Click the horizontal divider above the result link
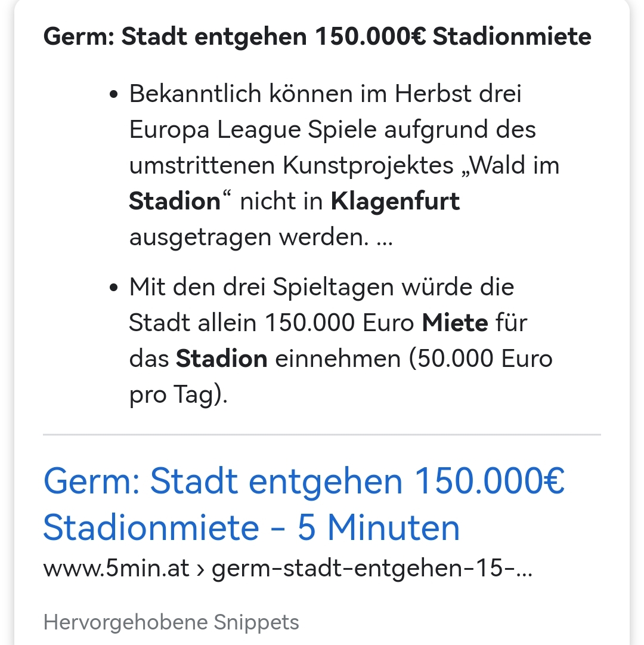 (x=322, y=434)
